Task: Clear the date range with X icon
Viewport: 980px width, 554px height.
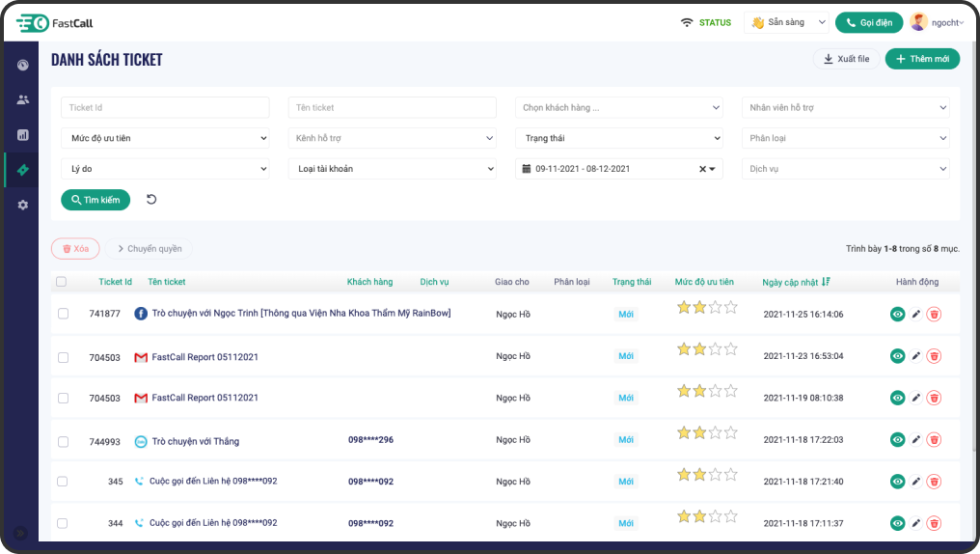Action: (702, 169)
